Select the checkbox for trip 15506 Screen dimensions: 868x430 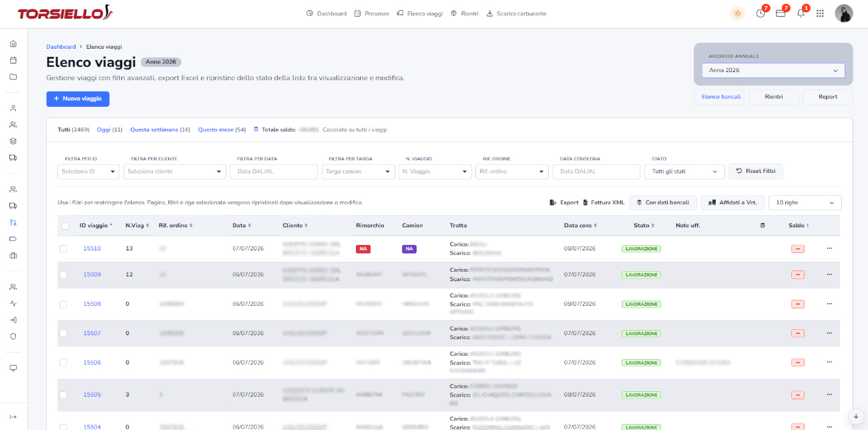(63, 363)
